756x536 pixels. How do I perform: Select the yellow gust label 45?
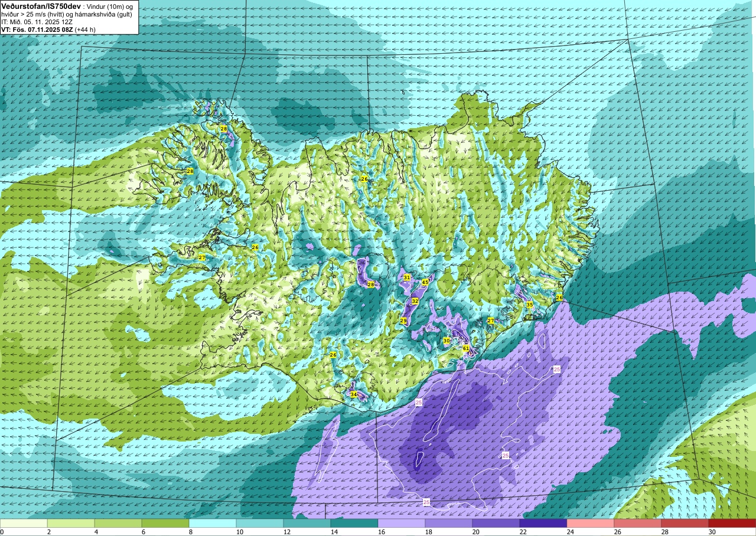(425, 282)
